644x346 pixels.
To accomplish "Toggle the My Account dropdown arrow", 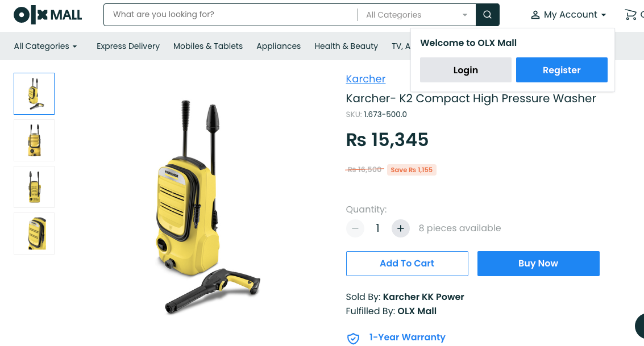I will 603,15.
